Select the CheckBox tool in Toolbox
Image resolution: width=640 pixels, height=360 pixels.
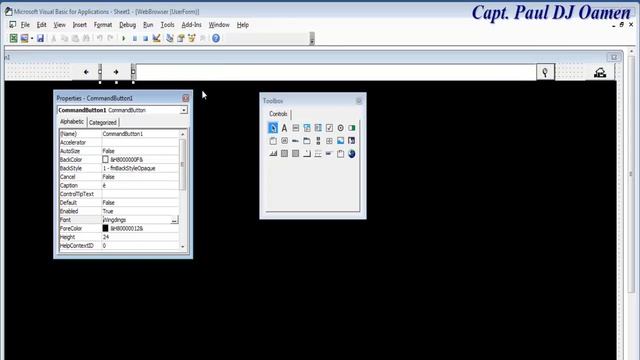329,128
